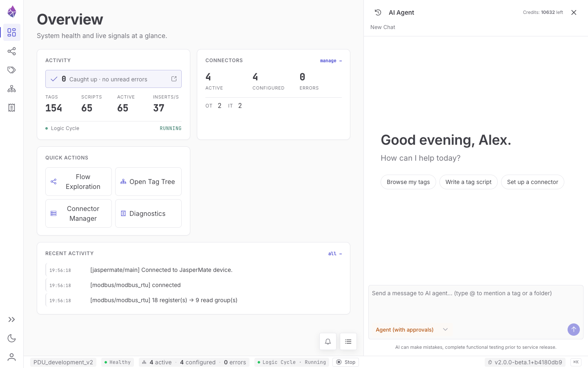Open the Tag Tree sidebar icon
This screenshot has height=368, width=588.
coord(12,89)
